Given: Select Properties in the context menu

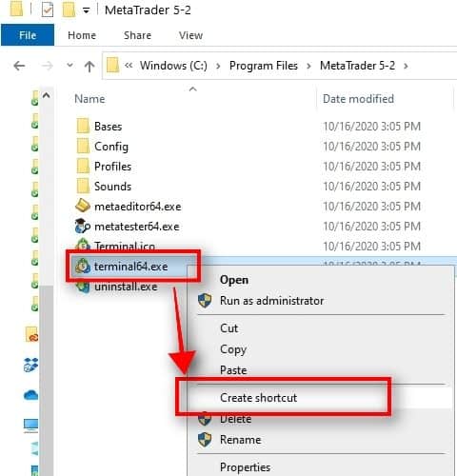Looking at the screenshot, I should (245, 466).
